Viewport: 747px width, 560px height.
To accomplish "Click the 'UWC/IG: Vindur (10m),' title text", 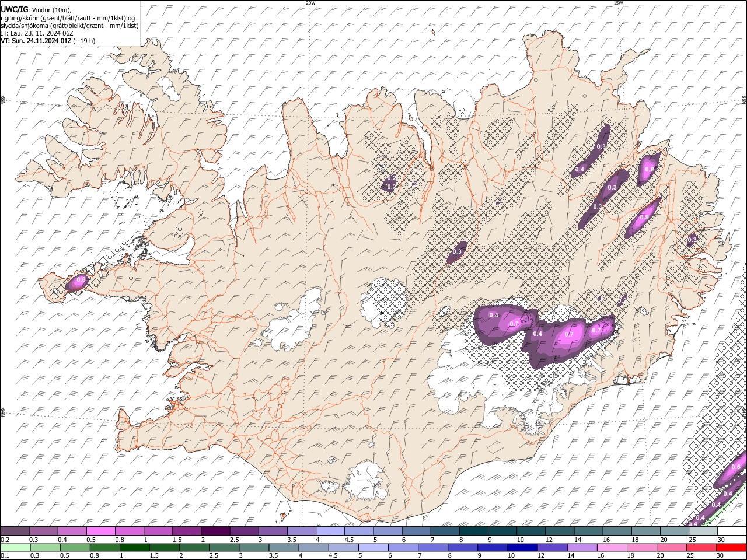I will pos(36,10).
